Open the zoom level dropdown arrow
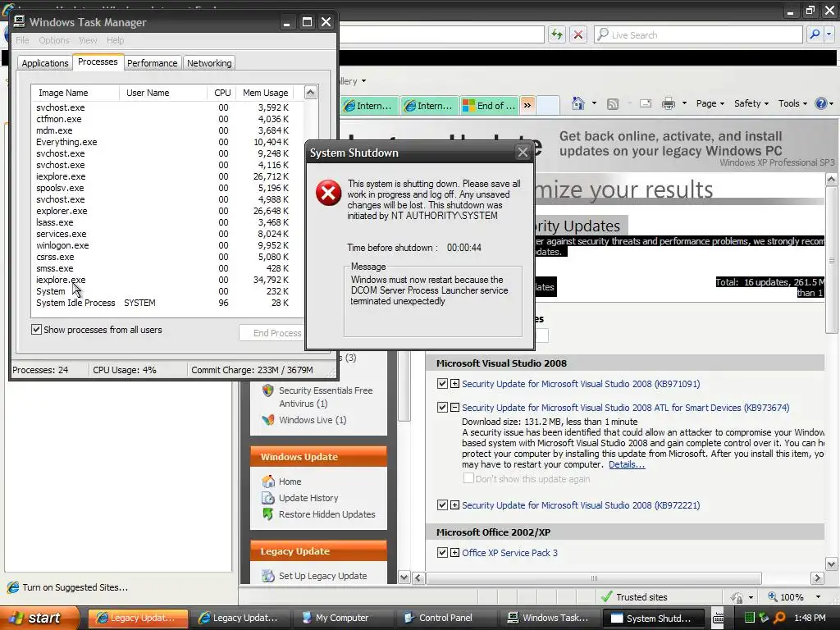Viewport: 840px width, 630px height. click(818, 597)
